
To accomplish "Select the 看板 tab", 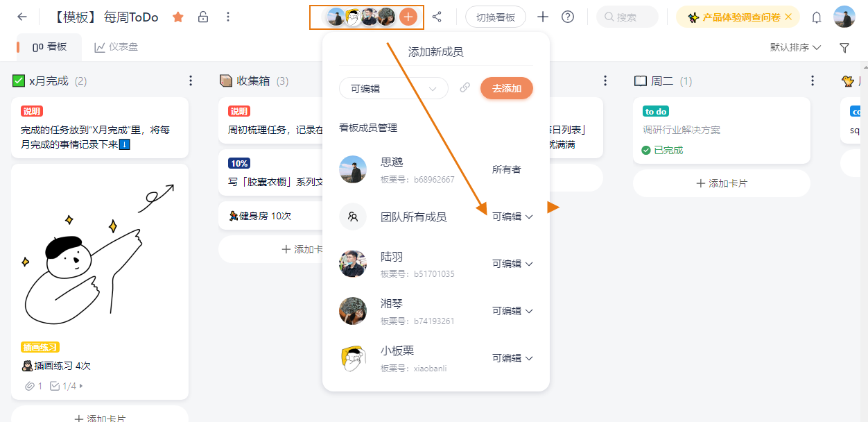I will tap(49, 47).
